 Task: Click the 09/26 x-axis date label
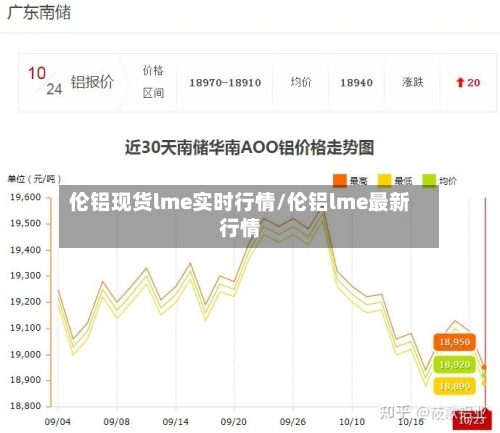[293, 422]
